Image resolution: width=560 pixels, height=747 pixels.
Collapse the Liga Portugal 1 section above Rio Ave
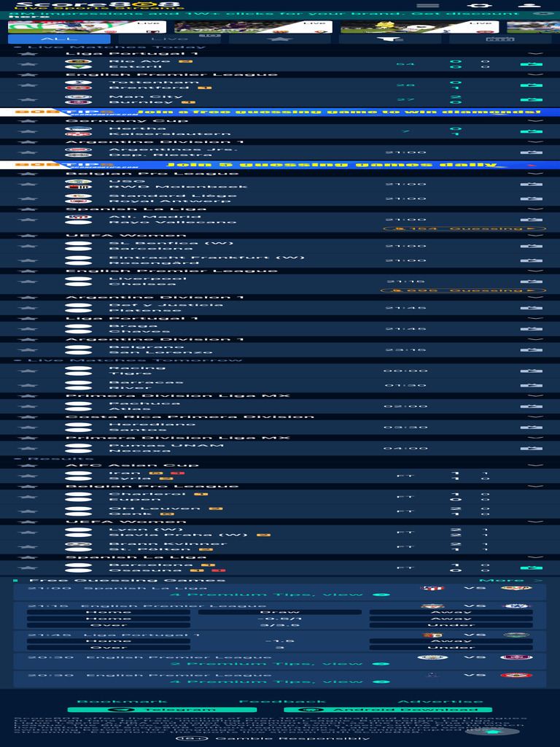tap(535, 54)
